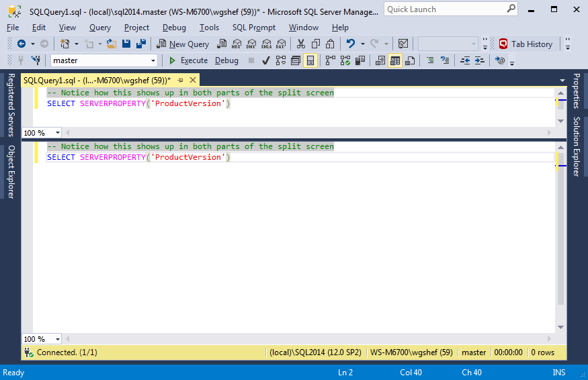Open the master database dropdown
Image resolution: width=588 pixels, height=380 pixels.
[153, 60]
